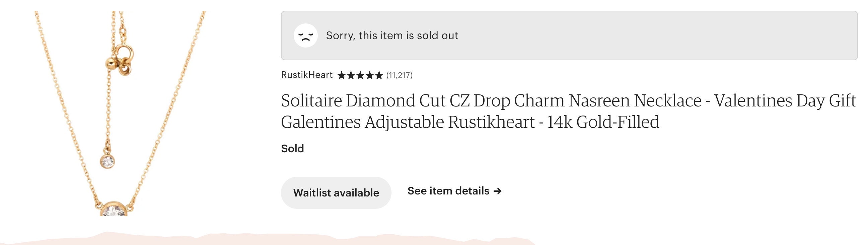Screen dimensions: 868x245
Task: Click the bezel pendant at the photo's bottom
Action: click(114, 209)
